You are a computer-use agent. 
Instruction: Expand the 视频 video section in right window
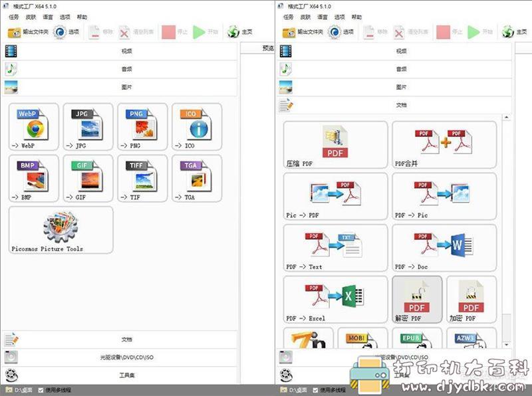tap(394, 51)
